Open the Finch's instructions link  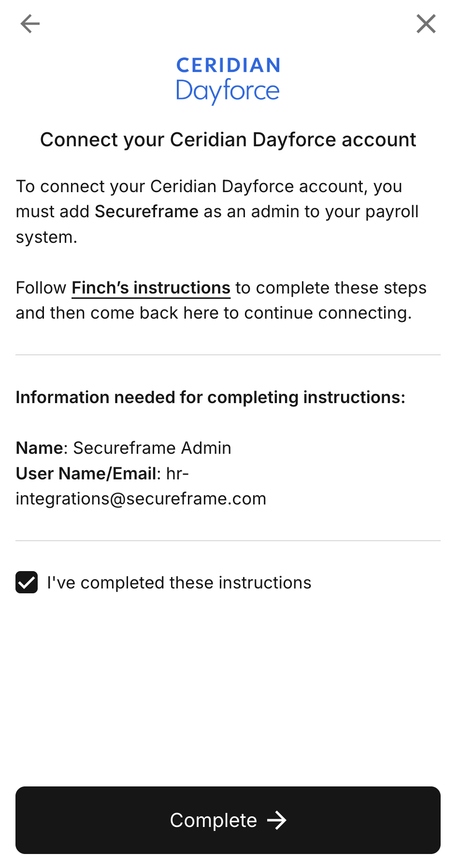point(151,288)
